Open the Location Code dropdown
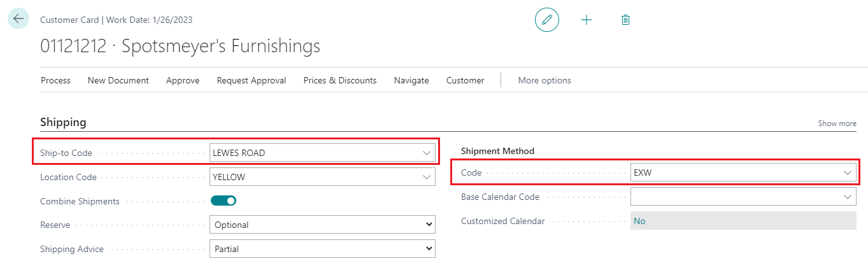The image size is (868, 275). 426,177
